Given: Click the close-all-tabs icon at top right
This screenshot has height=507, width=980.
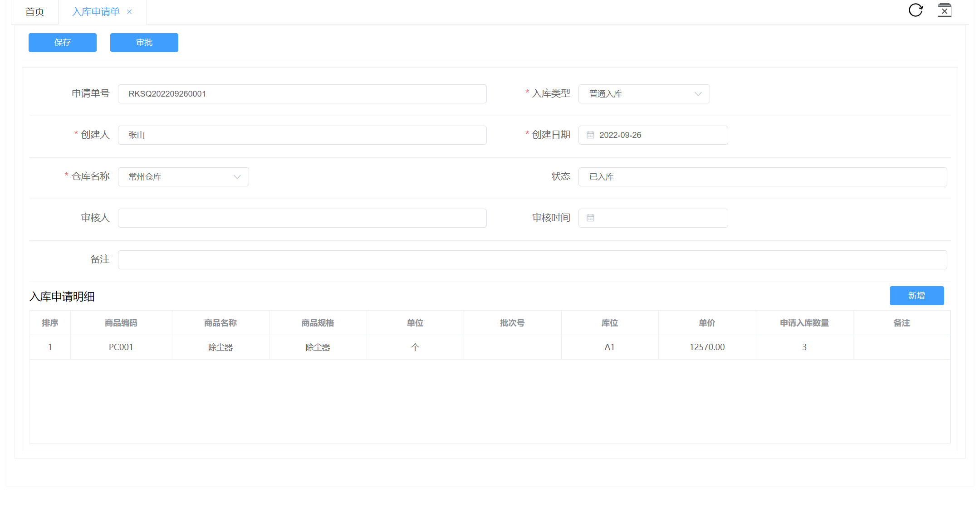Looking at the screenshot, I should click(x=944, y=10).
